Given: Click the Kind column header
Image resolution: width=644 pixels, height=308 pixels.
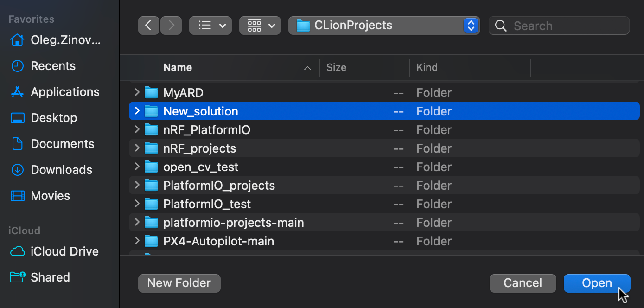Looking at the screenshot, I should click(427, 67).
